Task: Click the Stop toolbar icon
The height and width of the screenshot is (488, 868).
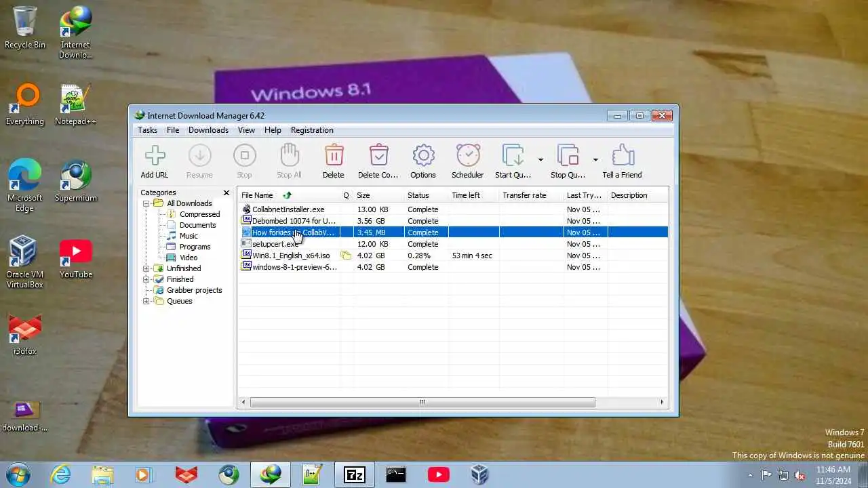Action: tap(244, 156)
